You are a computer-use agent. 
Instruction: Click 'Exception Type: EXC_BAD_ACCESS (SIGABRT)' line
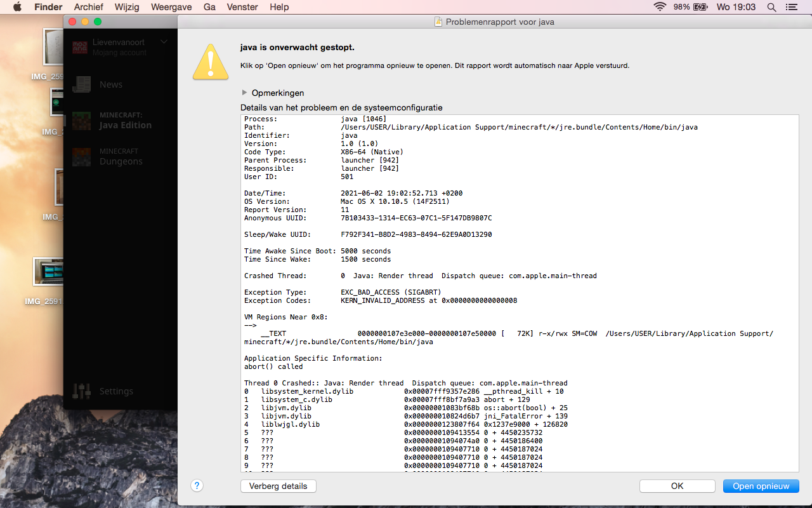click(x=343, y=292)
